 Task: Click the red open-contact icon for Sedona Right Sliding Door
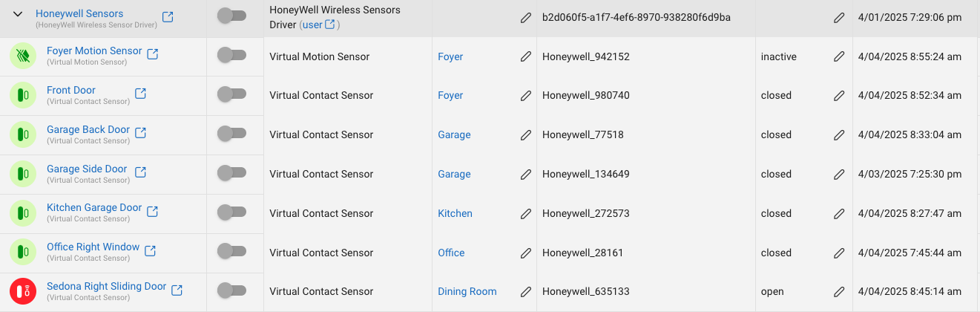point(23,291)
